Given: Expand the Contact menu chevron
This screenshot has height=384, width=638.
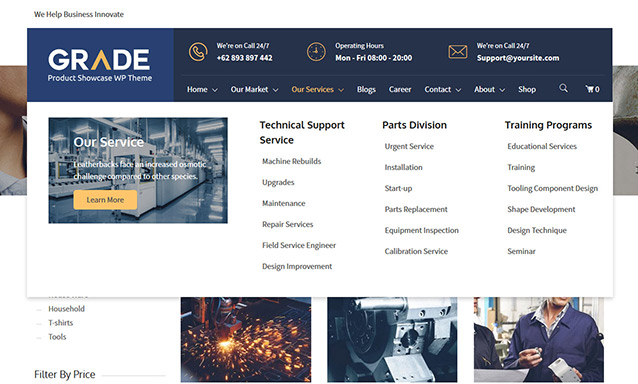Looking at the screenshot, I should pos(458,90).
